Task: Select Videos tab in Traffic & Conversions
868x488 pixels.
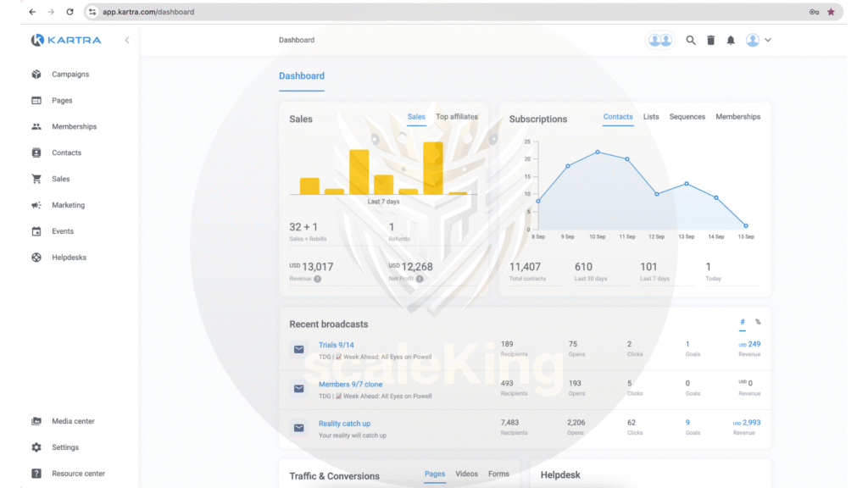Action: tap(466, 474)
